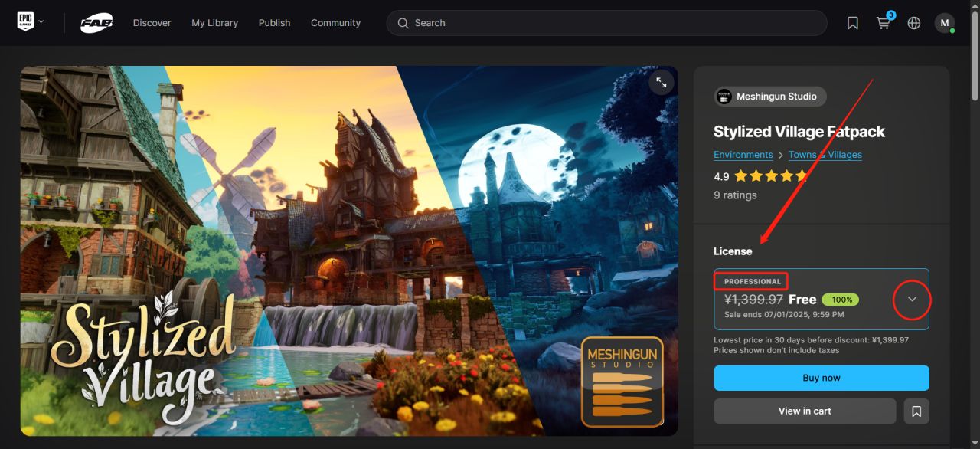Expand the Epic Games chevron dropdown

41,22
